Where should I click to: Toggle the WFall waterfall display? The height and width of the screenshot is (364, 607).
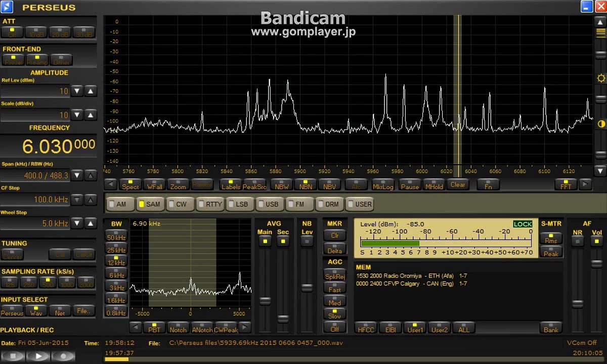[154, 185]
